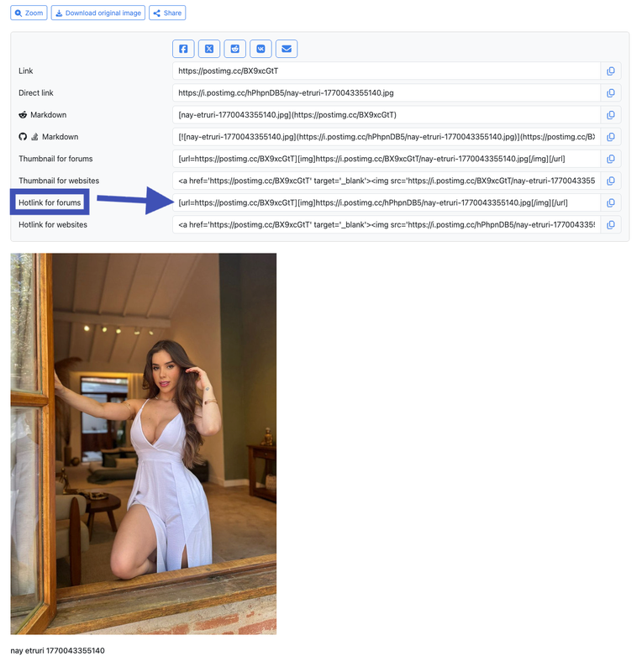Click the 'Hotlink for websites' label

[53, 224]
